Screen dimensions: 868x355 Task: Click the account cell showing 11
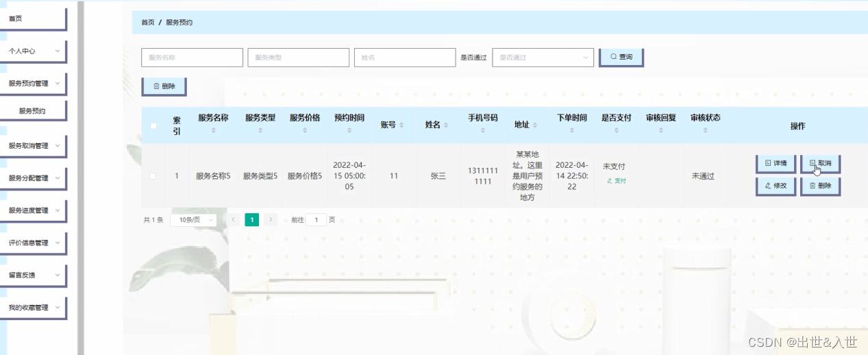[394, 176]
